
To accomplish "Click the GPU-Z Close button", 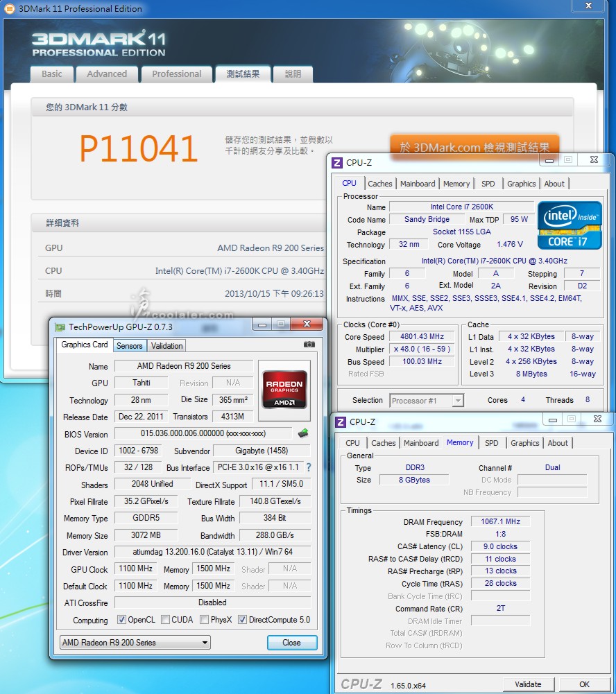I will [x=292, y=642].
